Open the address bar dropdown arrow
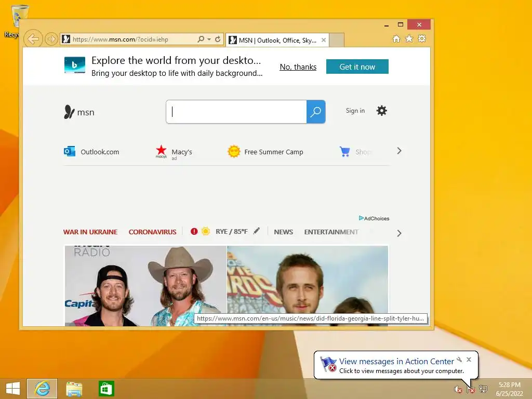The height and width of the screenshot is (399, 532). tap(209, 39)
